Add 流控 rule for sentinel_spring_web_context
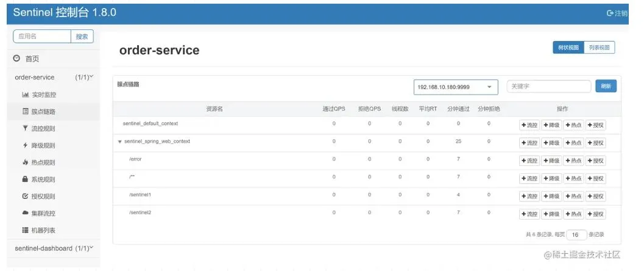This screenshot has width=644, height=271. (x=529, y=143)
